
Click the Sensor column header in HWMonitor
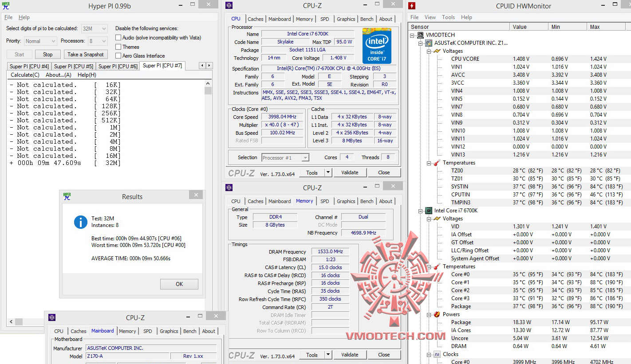pyautogui.click(x=458, y=27)
